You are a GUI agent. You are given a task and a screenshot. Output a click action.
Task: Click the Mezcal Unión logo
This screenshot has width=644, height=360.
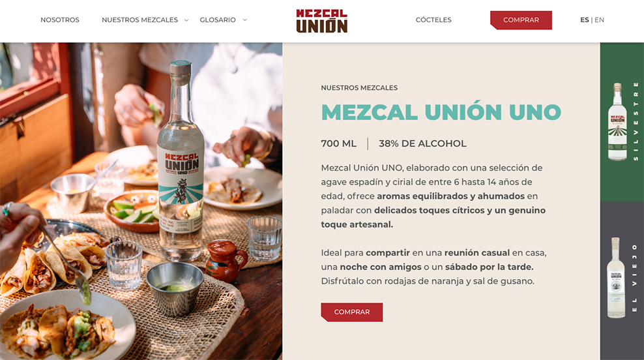pyautogui.click(x=321, y=21)
